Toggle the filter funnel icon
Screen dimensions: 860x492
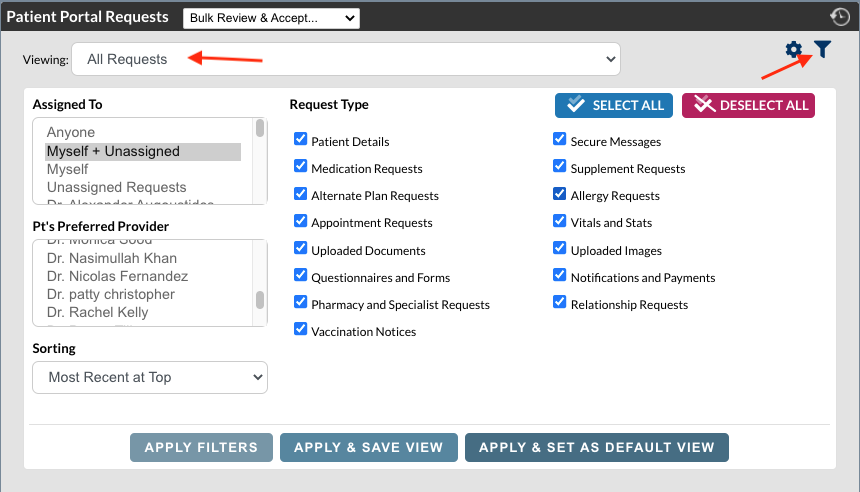pos(822,49)
